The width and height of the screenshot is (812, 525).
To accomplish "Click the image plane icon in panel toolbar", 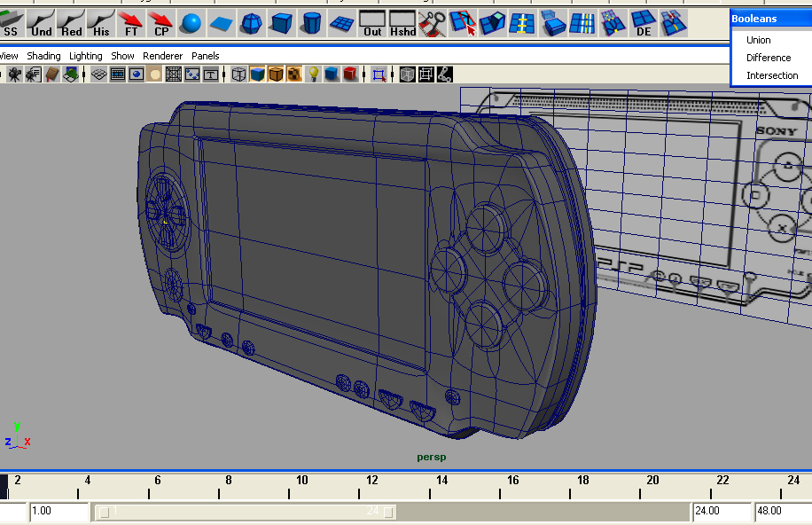I will coord(71,74).
